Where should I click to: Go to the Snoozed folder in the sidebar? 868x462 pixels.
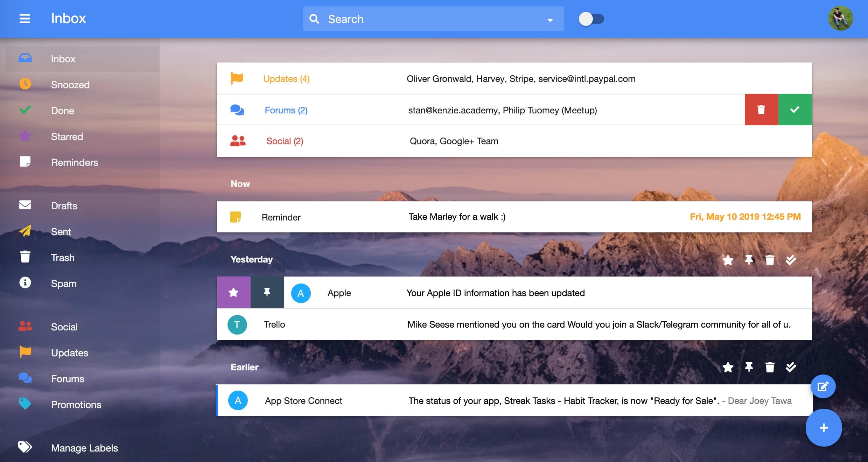(70, 85)
